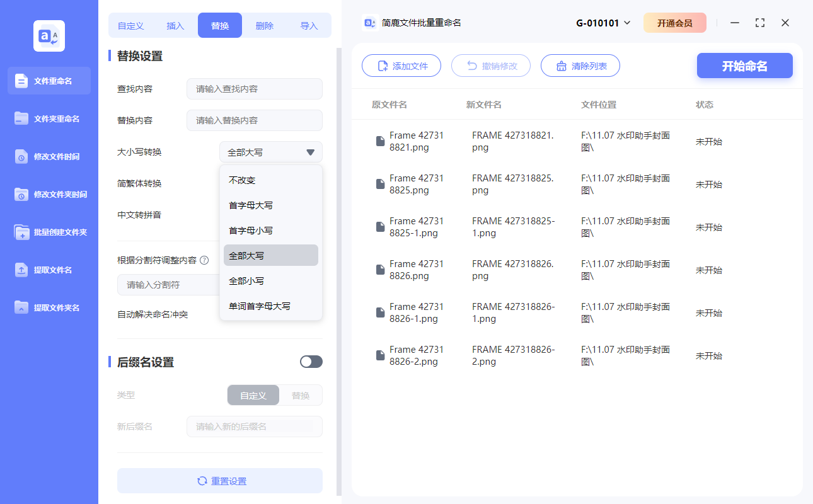This screenshot has width=813, height=504.
Task: Enable the 后缀名设置 toggle switch
Action: [311, 362]
